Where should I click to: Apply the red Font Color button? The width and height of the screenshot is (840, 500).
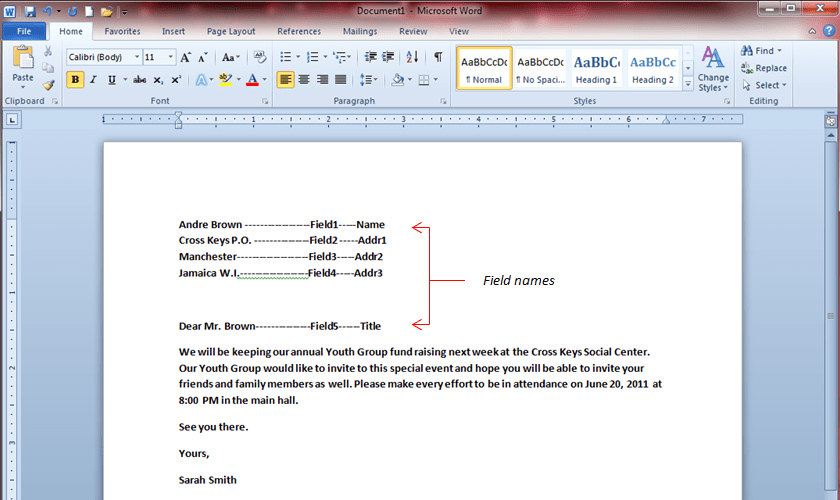point(252,80)
